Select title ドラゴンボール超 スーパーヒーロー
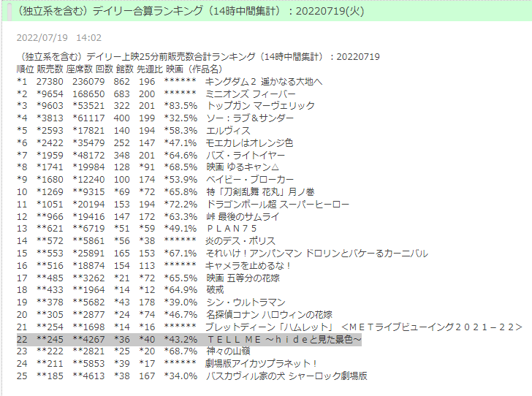 pos(278,205)
